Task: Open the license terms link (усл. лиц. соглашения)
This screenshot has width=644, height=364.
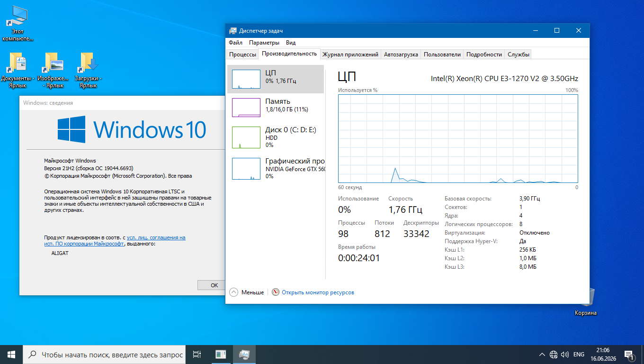Action: point(156,237)
